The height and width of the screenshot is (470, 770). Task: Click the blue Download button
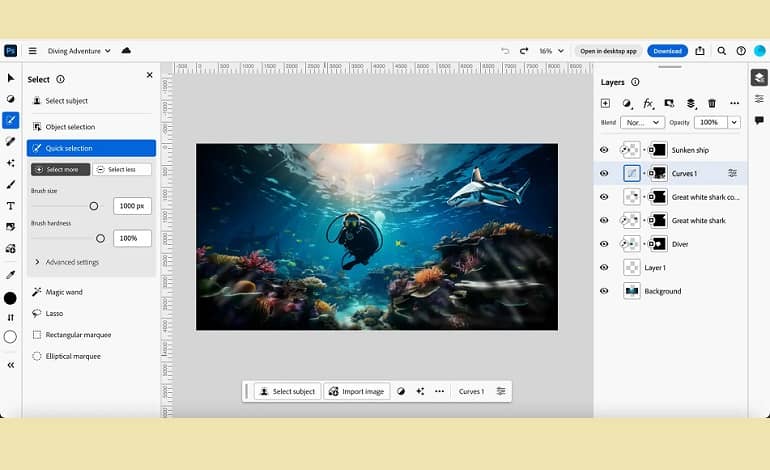[x=667, y=51]
